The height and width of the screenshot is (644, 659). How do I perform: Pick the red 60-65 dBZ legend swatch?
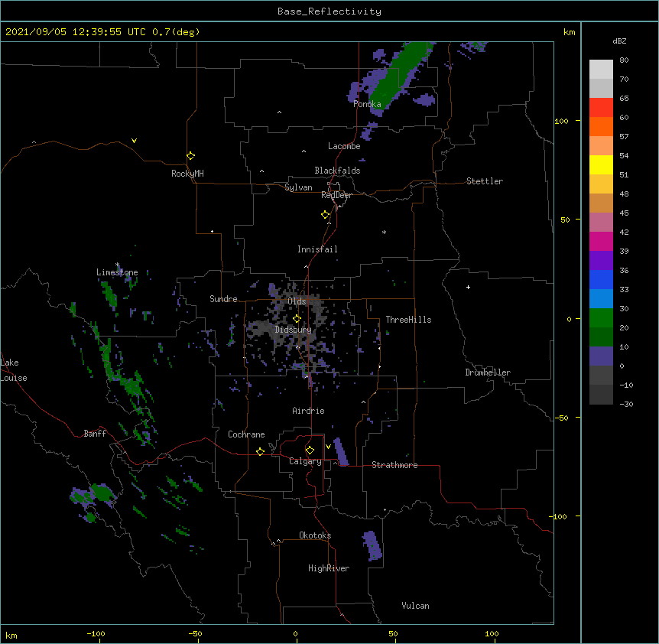[x=601, y=107]
